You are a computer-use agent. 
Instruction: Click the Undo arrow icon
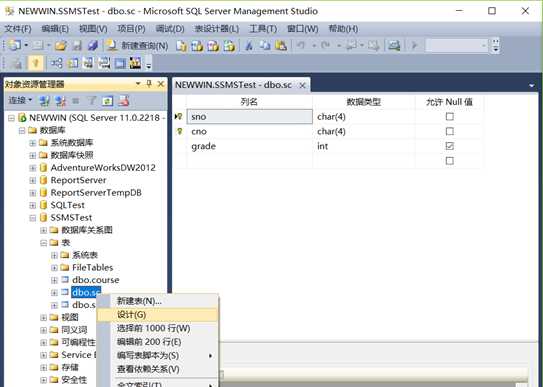point(301,45)
